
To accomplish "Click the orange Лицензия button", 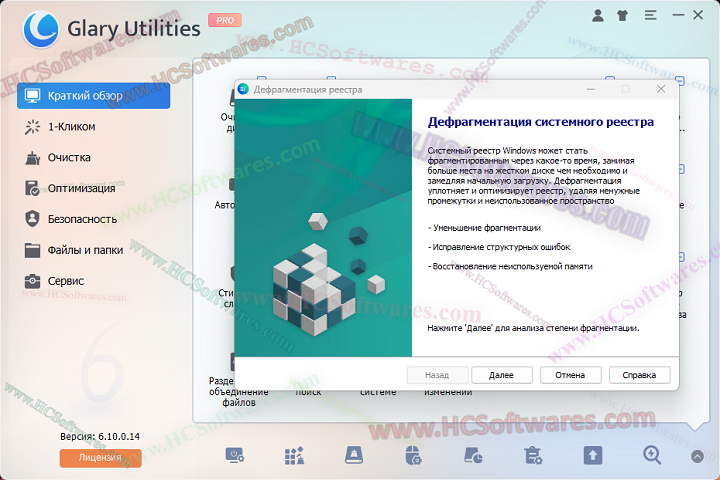I will click(x=100, y=458).
